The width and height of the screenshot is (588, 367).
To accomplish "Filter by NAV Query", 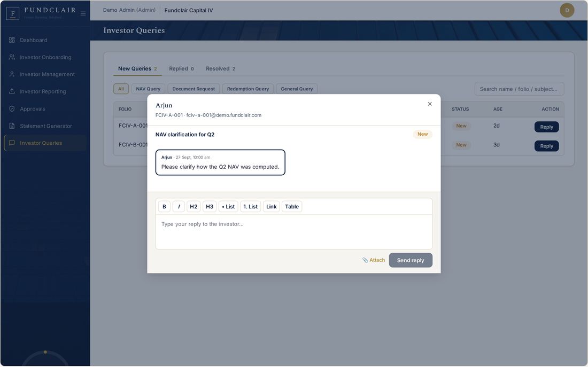I will [148, 89].
